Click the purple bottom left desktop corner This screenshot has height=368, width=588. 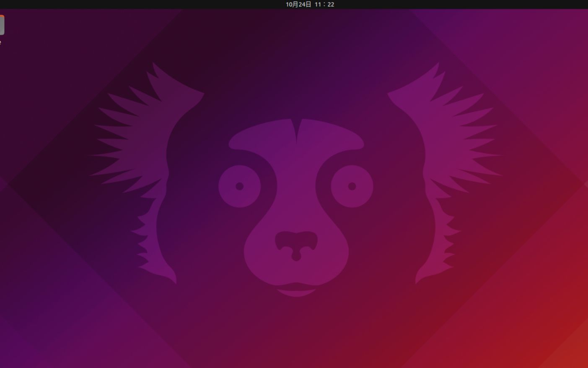(8, 359)
